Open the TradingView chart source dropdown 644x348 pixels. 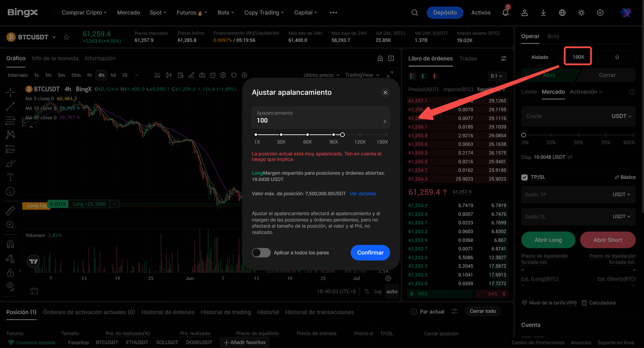[362, 75]
